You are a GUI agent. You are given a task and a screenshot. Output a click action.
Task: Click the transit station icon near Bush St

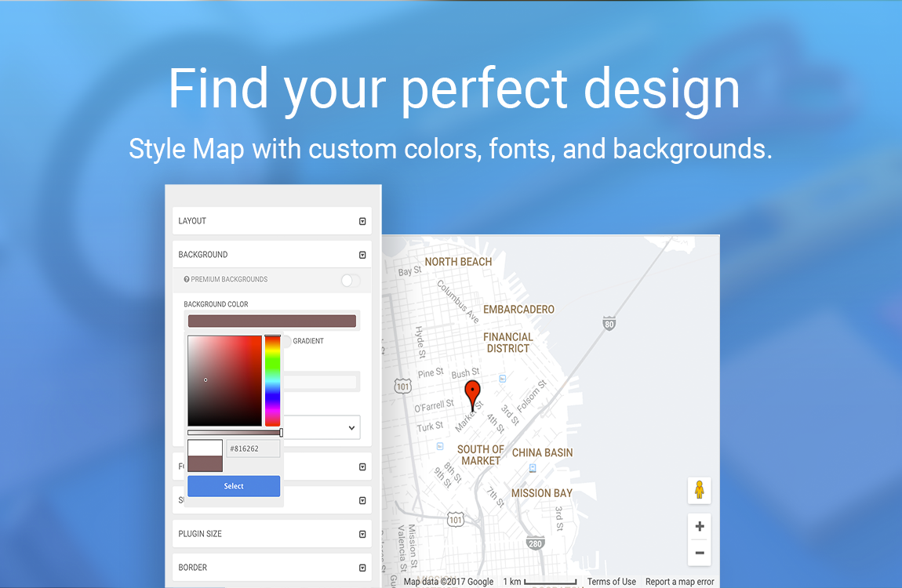(502, 378)
